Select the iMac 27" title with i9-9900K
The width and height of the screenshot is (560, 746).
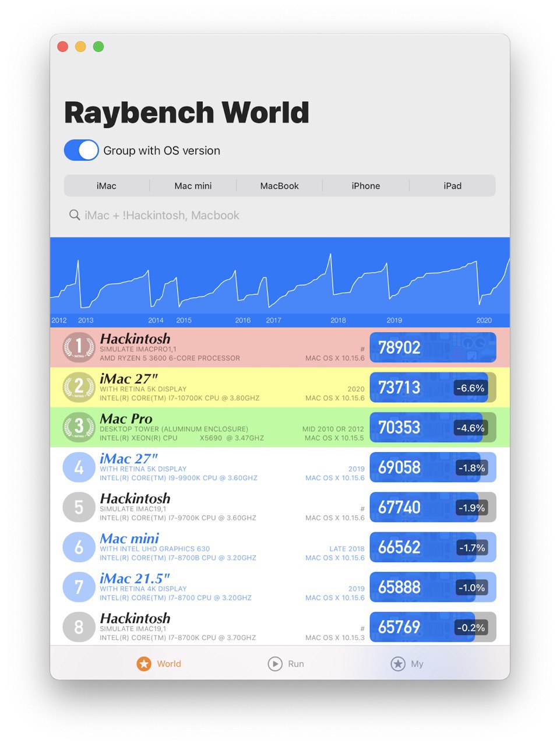[129, 459]
